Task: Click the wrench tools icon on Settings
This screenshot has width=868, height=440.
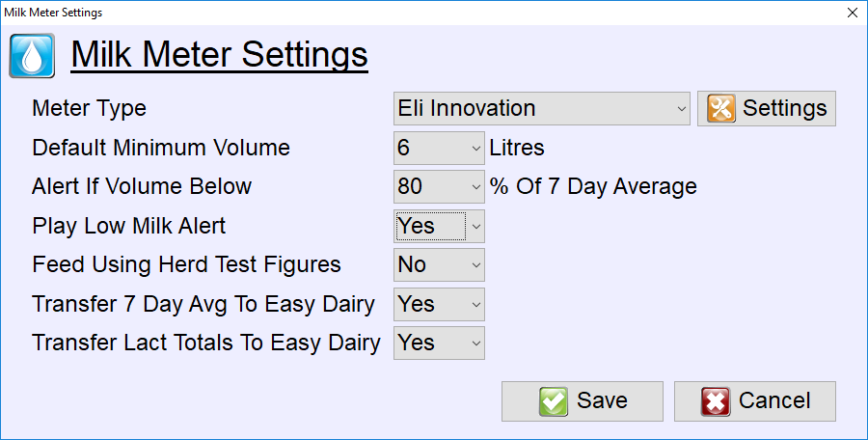Action: pyautogui.click(x=721, y=108)
